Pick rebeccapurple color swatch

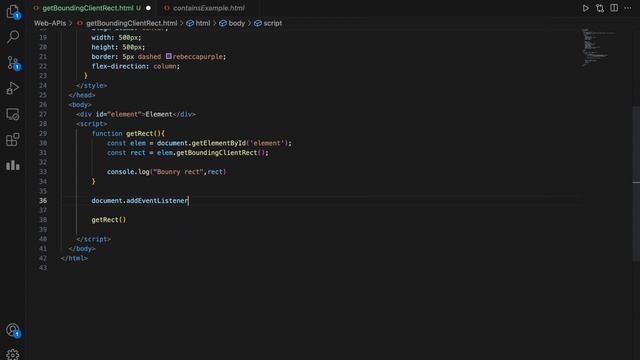(x=169, y=56)
